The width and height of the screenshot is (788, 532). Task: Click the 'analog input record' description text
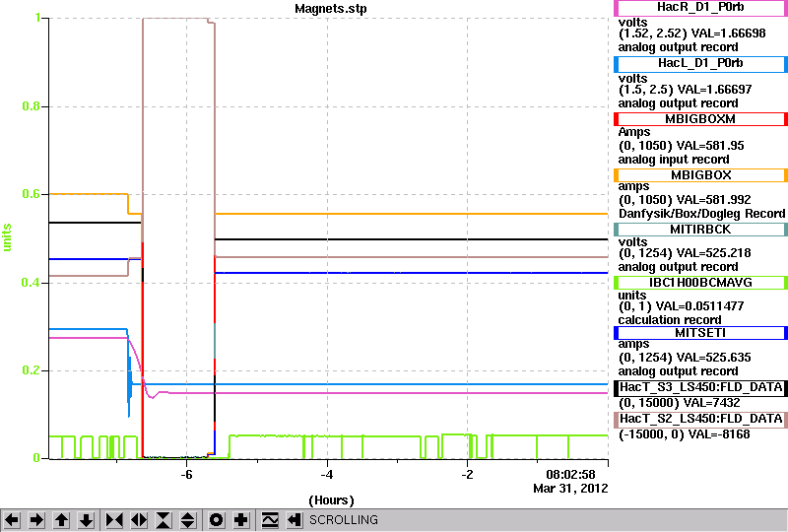point(674,160)
